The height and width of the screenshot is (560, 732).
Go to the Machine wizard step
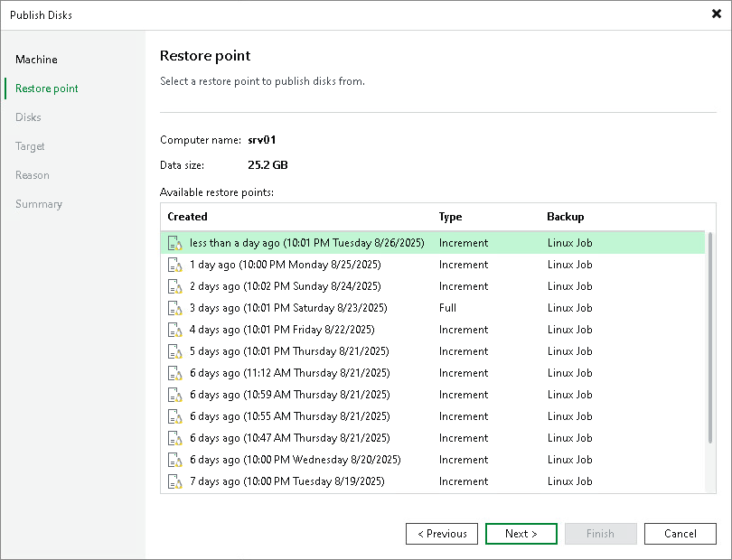click(x=36, y=60)
